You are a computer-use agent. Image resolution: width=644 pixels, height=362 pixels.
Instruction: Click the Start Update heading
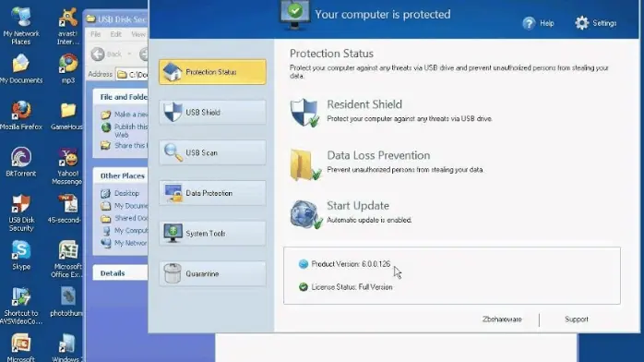[358, 205]
